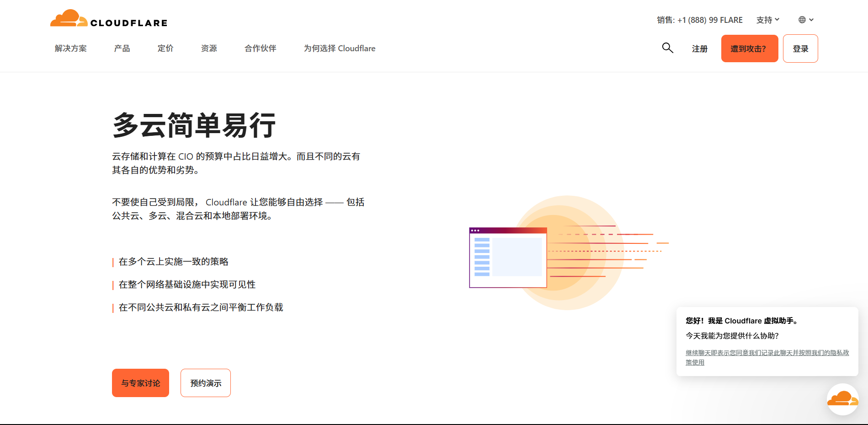The image size is (868, 425).
Task: Click the 与专家讨论 button
Action: pos(140,383)
